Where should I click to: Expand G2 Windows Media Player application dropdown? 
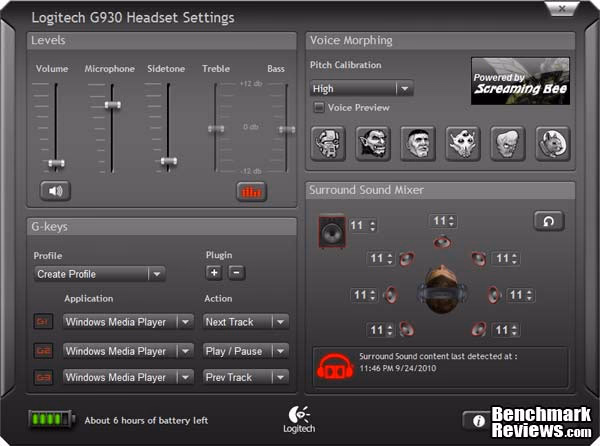point(128,351)
